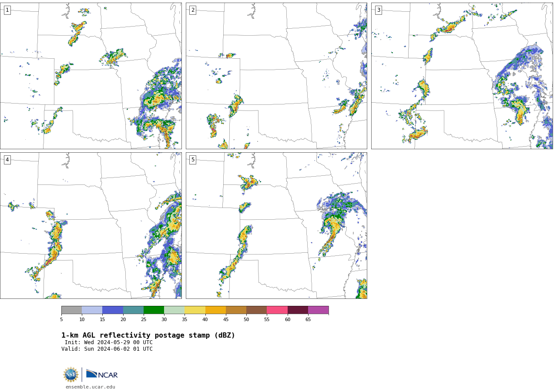Click the blue 15-20 dBZ swatch
The height and width of the screenshot is (392, 557).
pyautogui.click(x=113, y=310)
